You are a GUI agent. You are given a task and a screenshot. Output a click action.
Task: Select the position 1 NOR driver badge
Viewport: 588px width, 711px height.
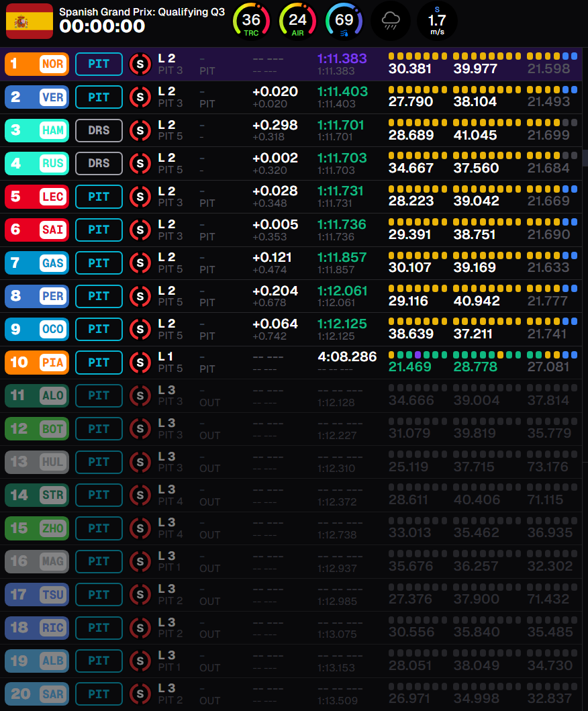37,64
